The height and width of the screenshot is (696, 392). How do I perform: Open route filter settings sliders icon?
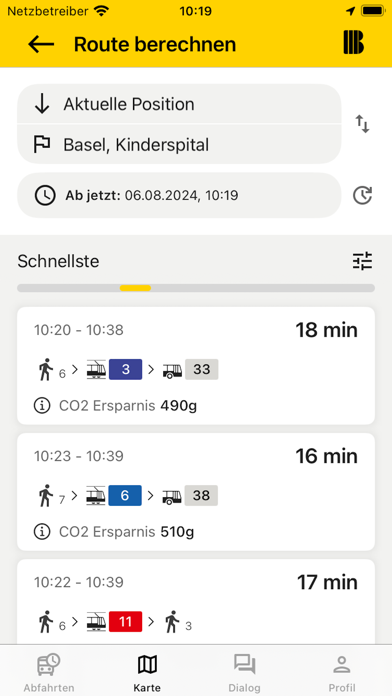(363, 261)
